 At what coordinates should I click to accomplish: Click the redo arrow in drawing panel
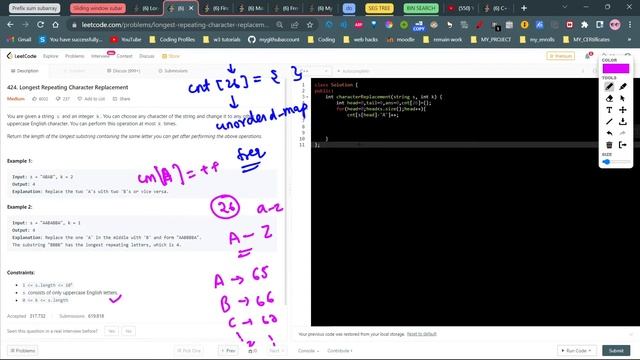tap(623, 133)
